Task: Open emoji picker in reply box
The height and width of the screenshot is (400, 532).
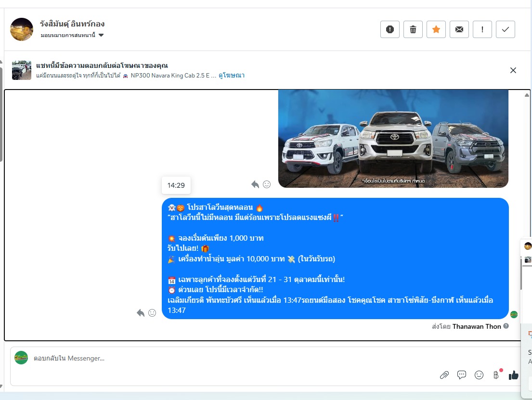Action: [x=479, y=375]
